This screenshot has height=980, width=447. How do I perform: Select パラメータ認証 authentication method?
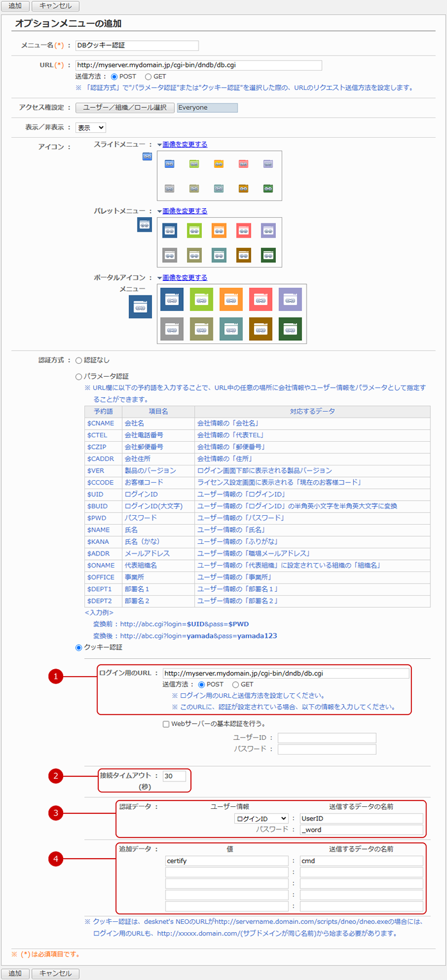pos(79,377)
